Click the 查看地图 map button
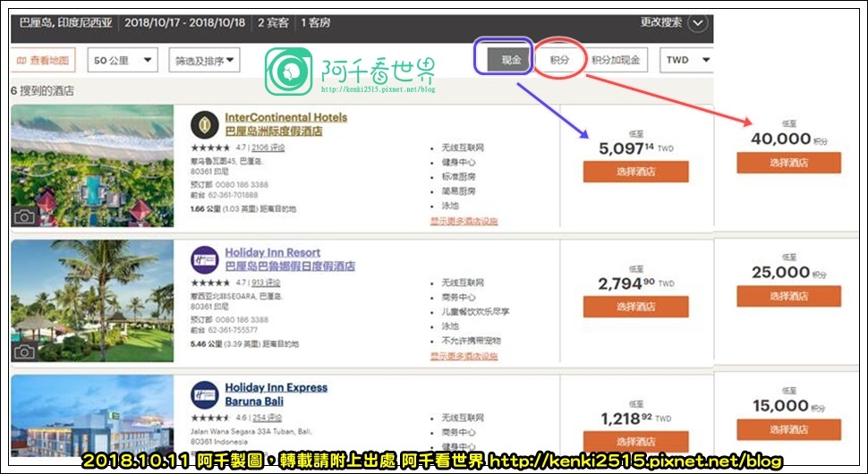Viewport: 868px width, 474px height. tap(43, 60)
